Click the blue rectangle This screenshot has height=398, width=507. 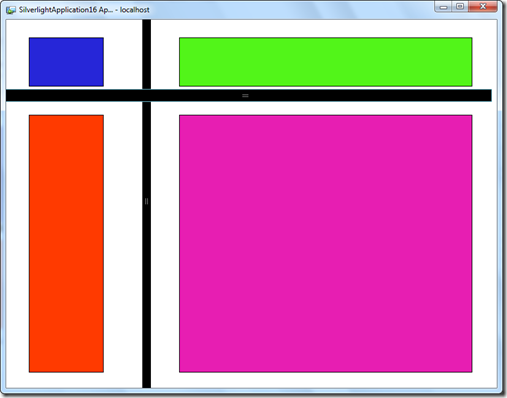[x=66, y=62]
